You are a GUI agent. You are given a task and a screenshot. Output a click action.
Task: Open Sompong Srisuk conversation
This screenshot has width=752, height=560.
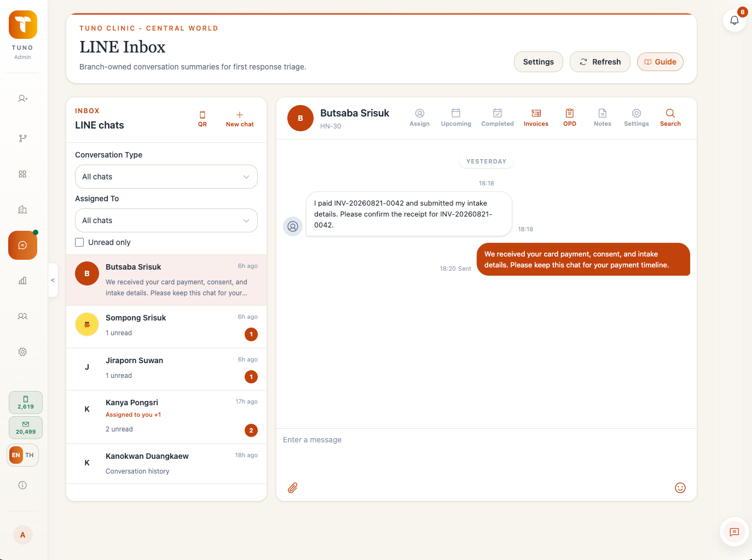click(166, 327)
